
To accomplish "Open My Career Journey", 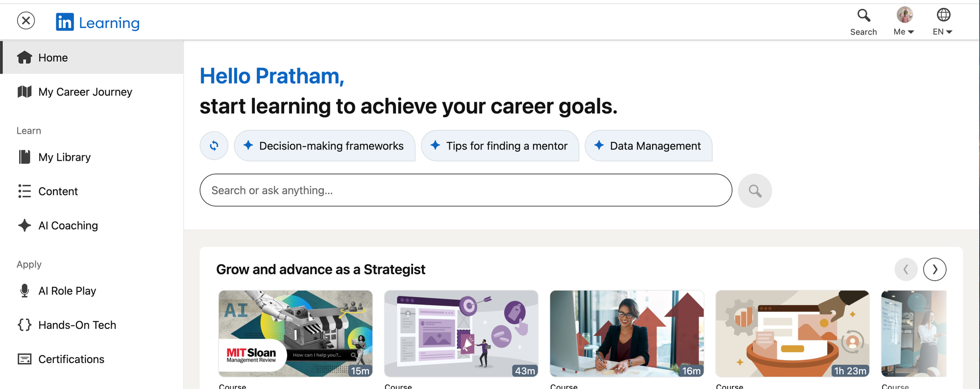I will [93, 92].
